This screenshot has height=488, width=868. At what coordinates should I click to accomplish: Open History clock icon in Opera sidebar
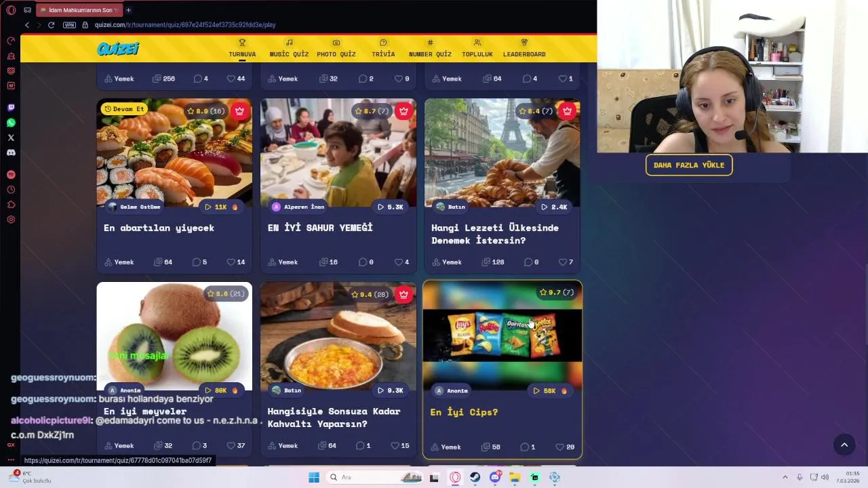pos(11,190)
